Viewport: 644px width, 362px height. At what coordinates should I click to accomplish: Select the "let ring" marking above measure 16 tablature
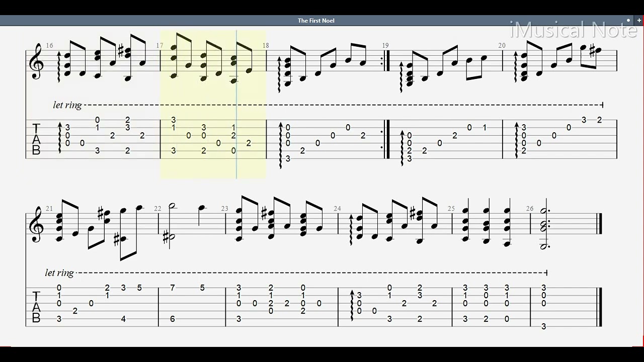(67, 105)
